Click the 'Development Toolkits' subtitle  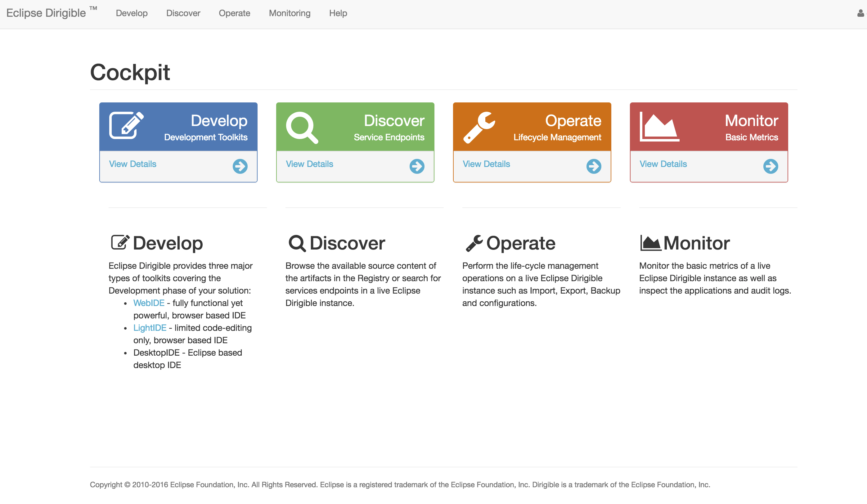pyautogui.click(x=206, y=137)
